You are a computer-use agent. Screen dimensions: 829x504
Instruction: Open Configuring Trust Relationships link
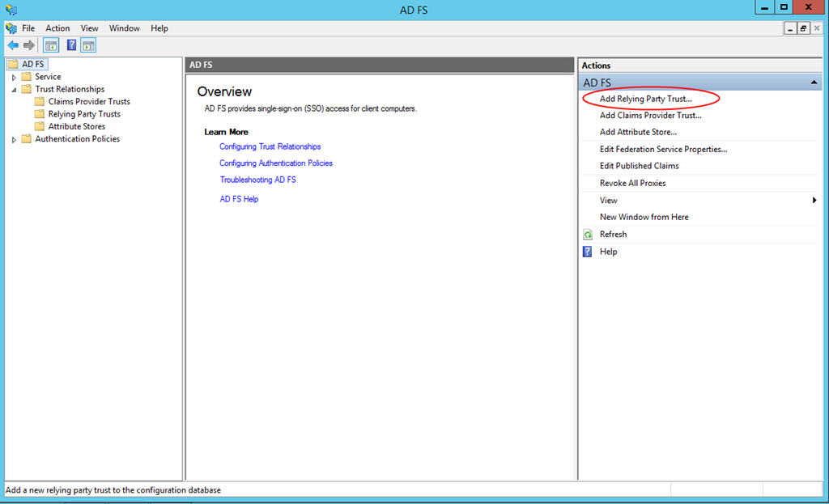[270, 146]
